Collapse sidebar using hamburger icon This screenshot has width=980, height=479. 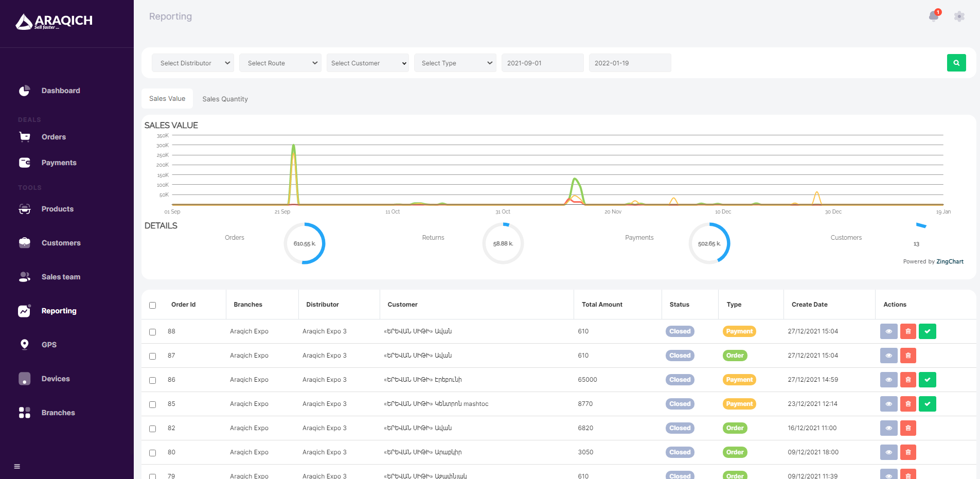17,467
